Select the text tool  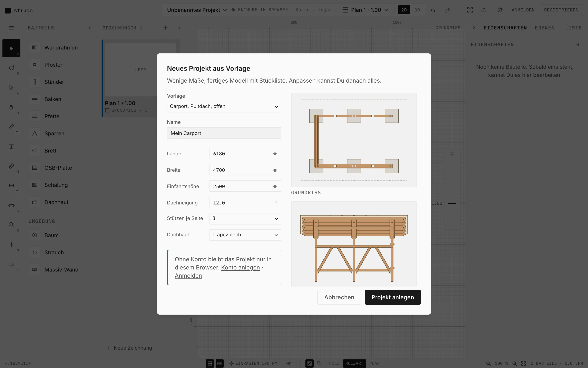(11, 147)
